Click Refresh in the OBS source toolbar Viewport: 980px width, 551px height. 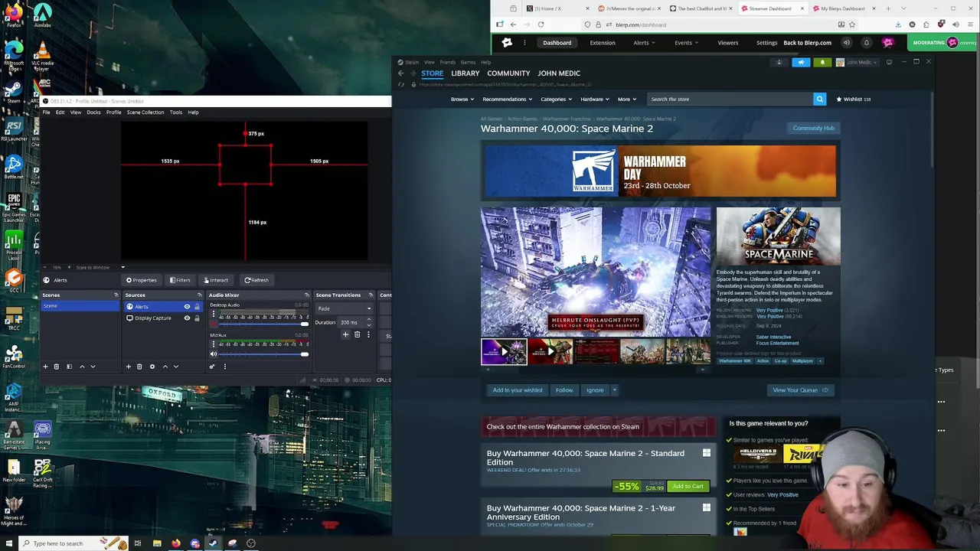pyautogui.click(x=256, y=280)
